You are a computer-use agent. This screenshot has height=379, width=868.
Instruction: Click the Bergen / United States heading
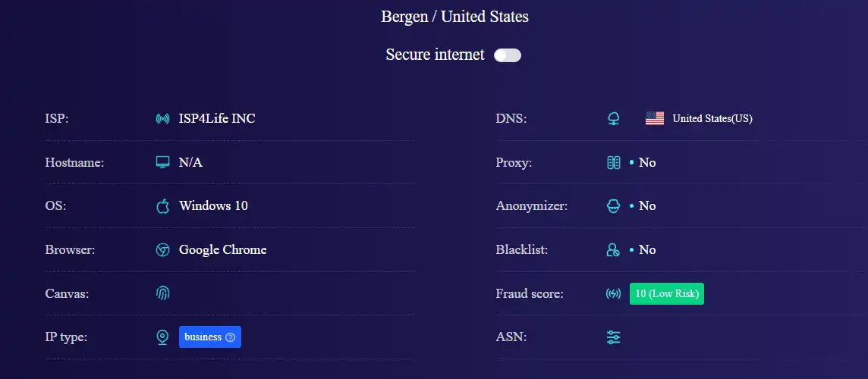pos(454,17)
